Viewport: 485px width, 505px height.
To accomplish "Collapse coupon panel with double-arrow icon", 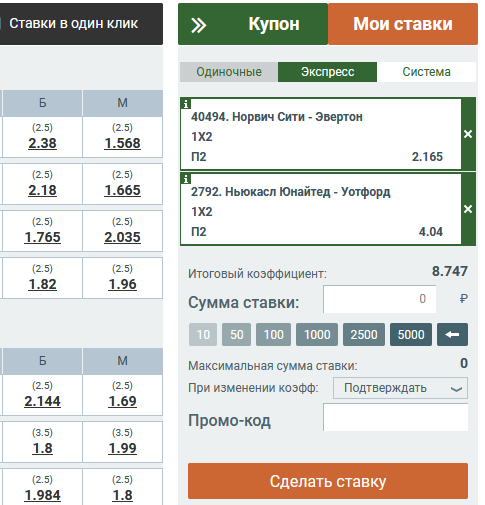I will 198,25.
